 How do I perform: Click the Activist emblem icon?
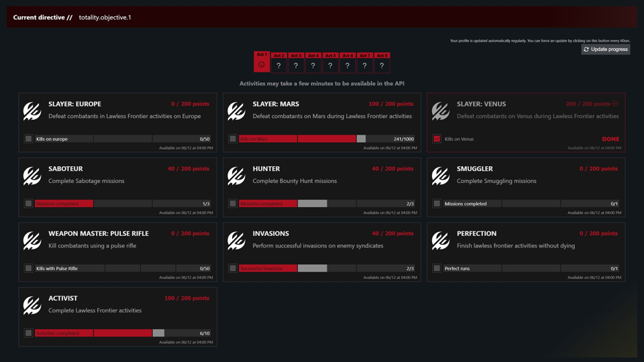pyautogui.click(x=32, y=305)
